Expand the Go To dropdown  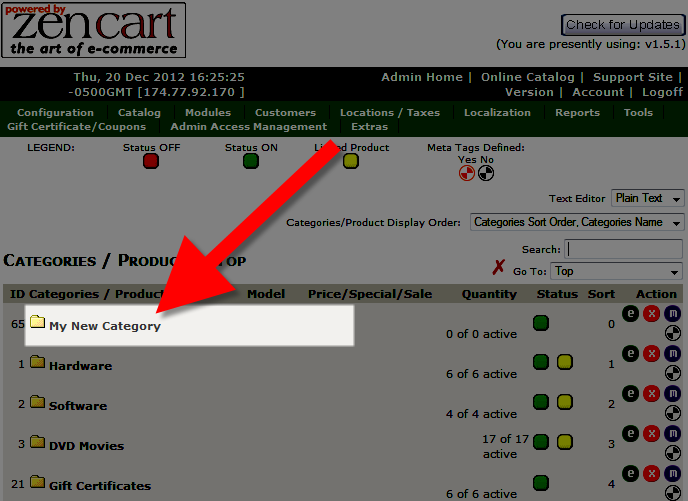pos(616,271)
